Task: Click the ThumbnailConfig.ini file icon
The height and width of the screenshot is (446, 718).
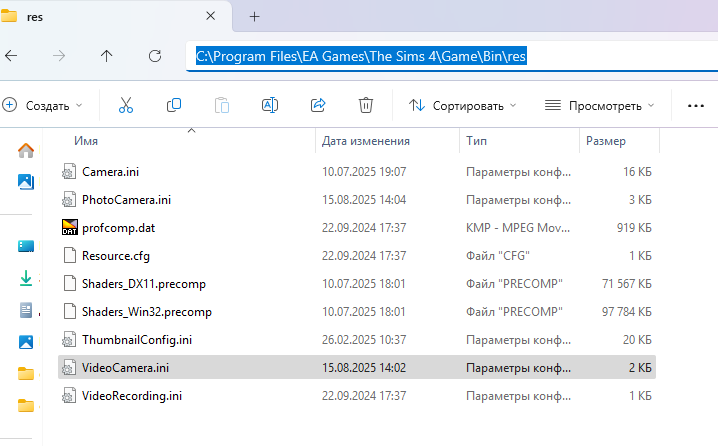Action: point(69,340)
